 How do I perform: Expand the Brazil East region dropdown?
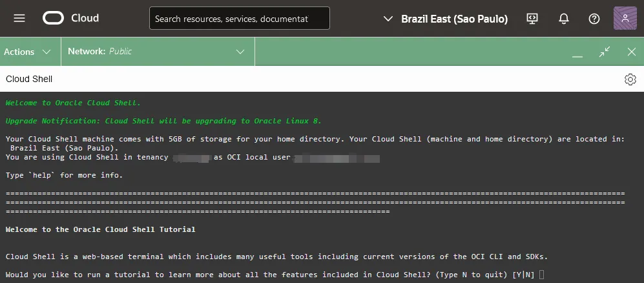click(445, 19)
